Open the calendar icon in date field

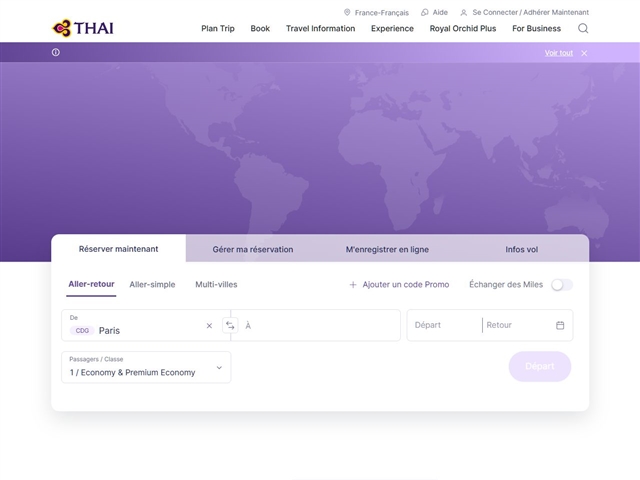click(560, 325)
